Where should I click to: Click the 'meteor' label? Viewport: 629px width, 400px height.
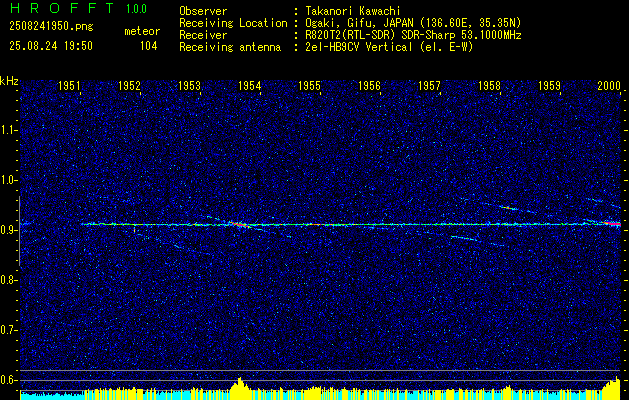click(x=142, y=31)
